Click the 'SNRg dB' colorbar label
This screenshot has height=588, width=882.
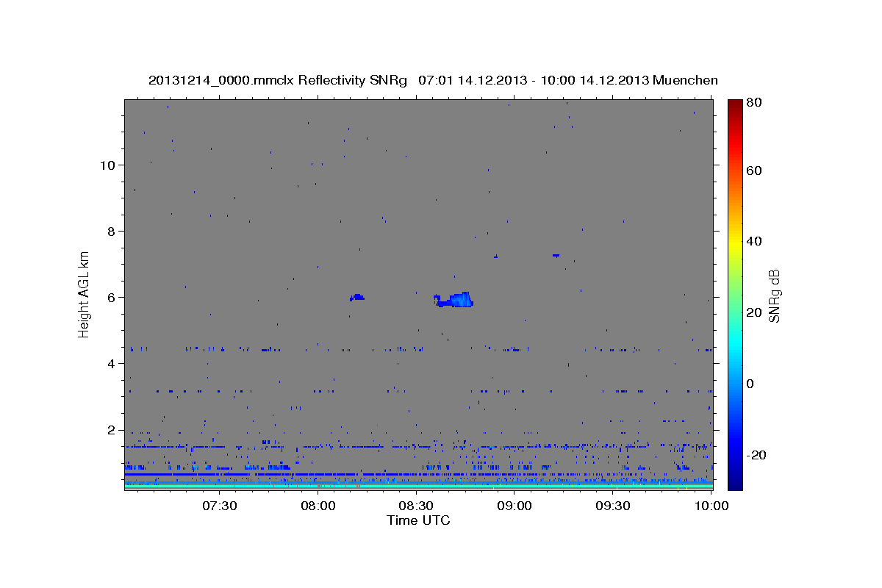[774, 295]
